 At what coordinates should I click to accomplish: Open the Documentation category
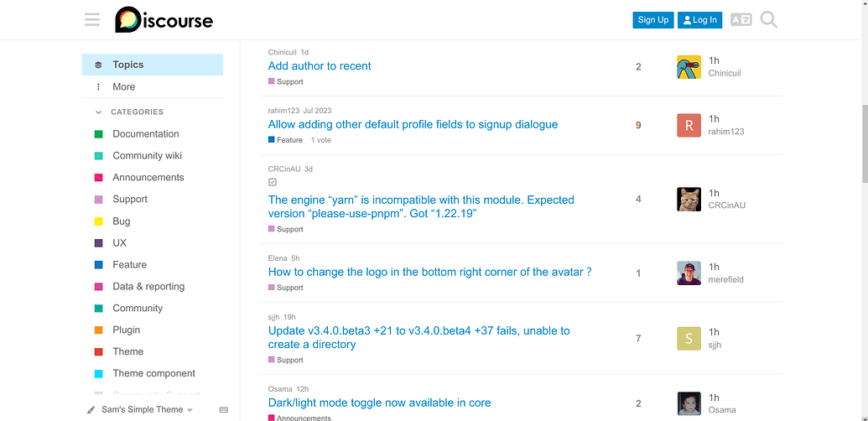click(x=145, y=133)
